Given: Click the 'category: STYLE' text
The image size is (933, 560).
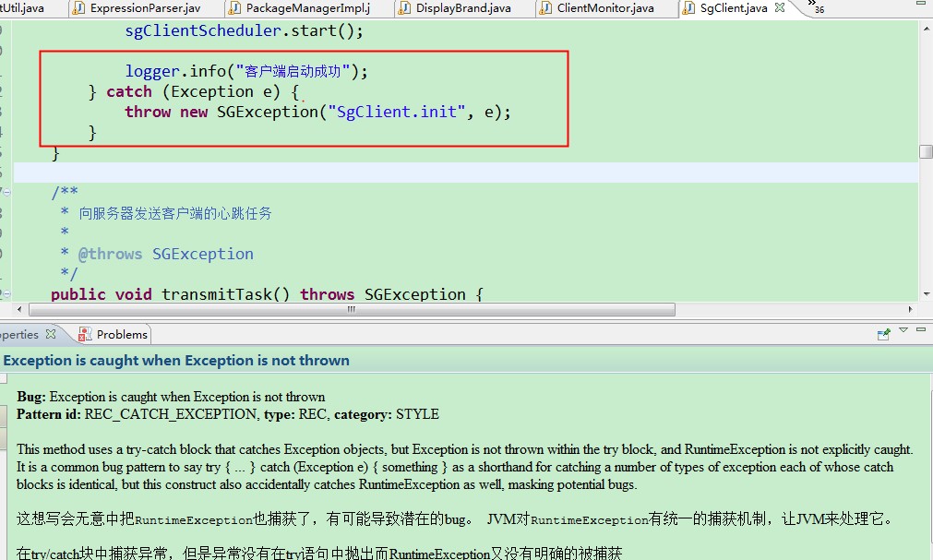Looking at the screenshot, I should click(x=386, y=414).
